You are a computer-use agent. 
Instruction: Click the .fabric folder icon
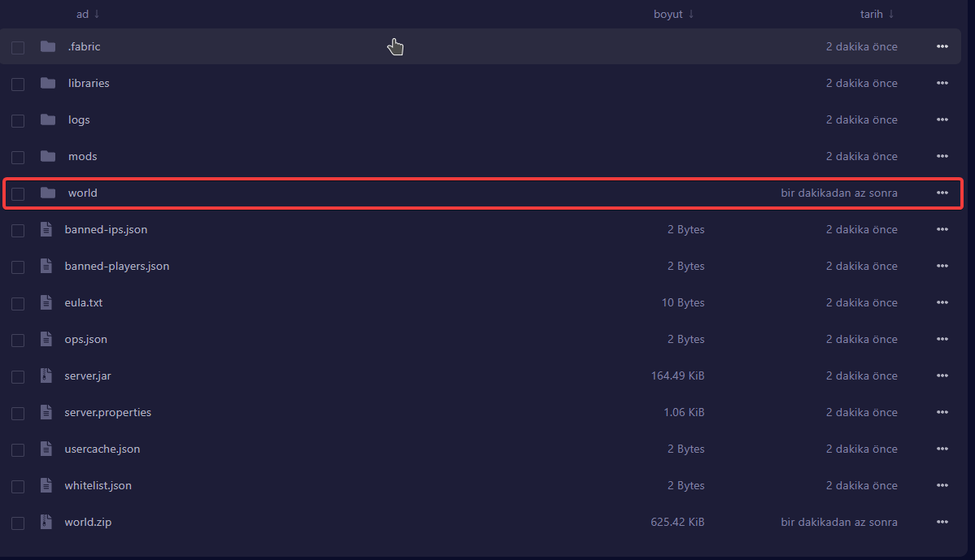tap(48, 46)
